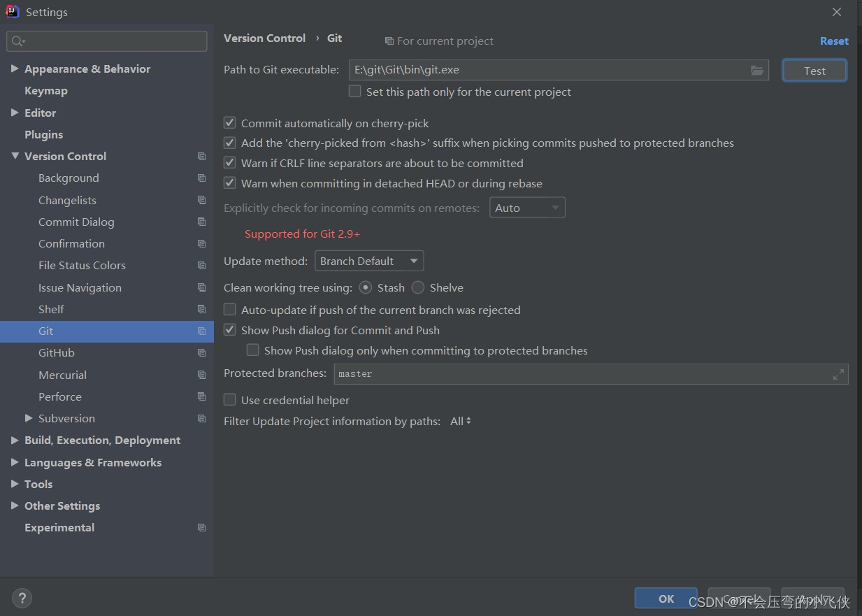This screenshot has width=862, height=616.
Task: Select Plugins in settings tree
Action: point(43,134)
